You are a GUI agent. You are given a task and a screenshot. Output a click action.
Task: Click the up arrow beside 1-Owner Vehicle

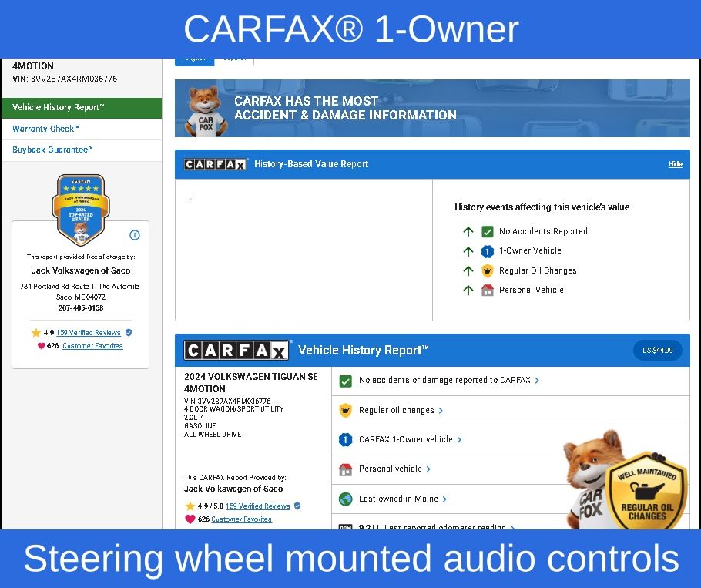468,251
